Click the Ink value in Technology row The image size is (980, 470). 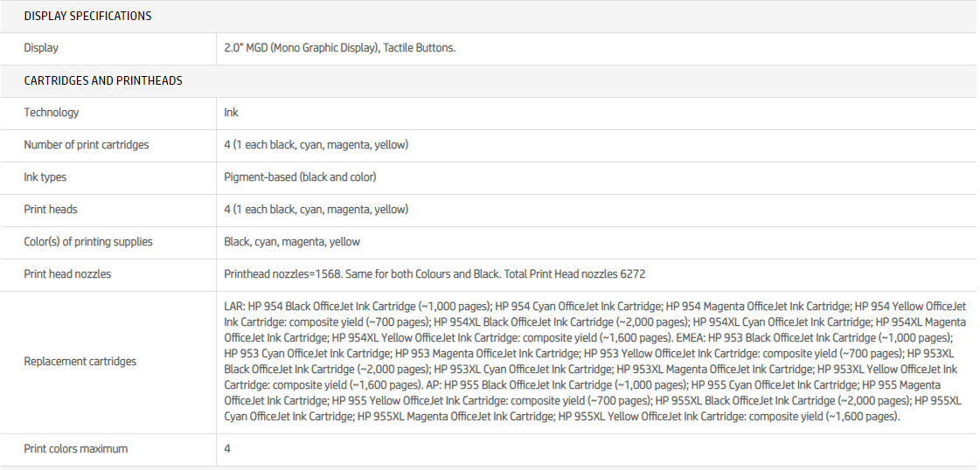point(231,113)
